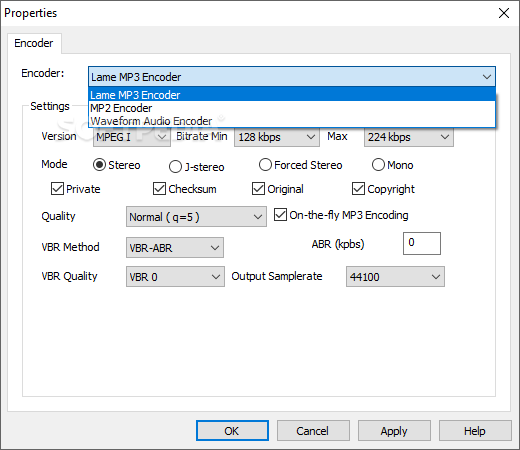Switch to the Encoder tab
Image resolution: width=520 pixels, height=450 pixels.
tap(34, 43)
